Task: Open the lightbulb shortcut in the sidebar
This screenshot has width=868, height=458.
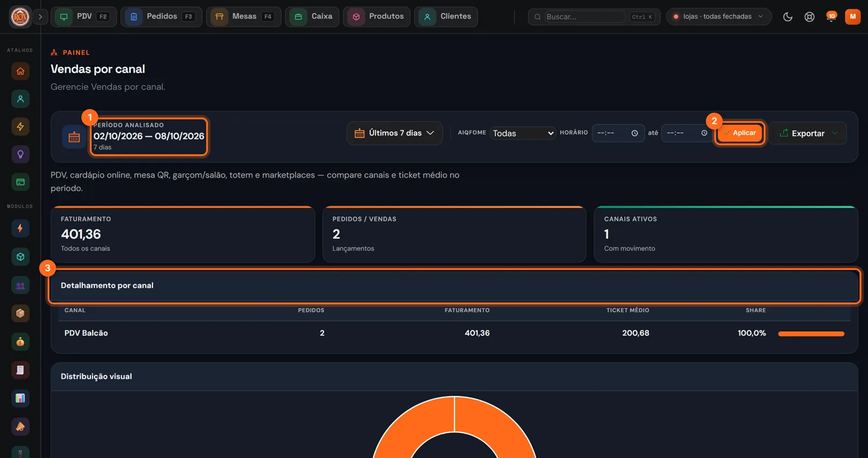Action: click(x=20, y=154)
